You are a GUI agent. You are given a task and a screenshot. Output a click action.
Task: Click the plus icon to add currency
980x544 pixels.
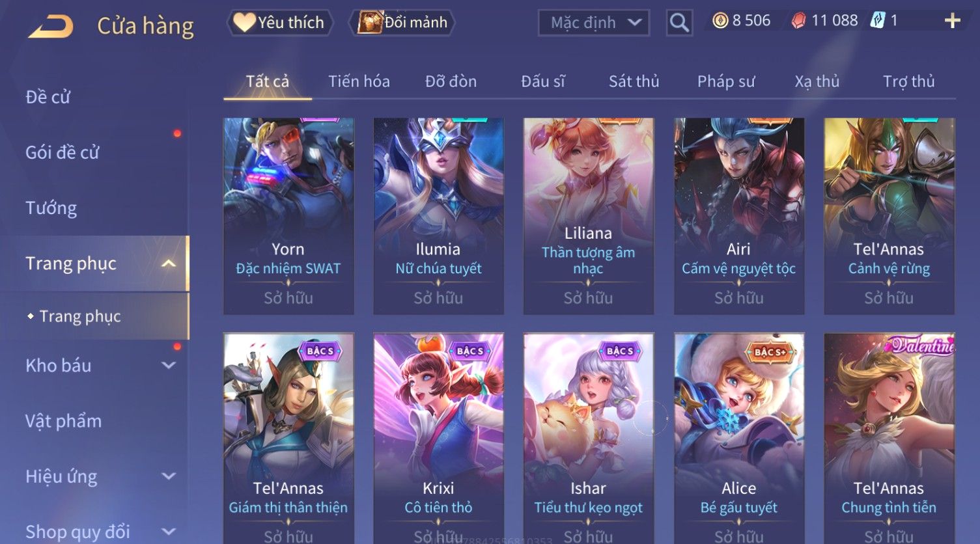(x=952, y=21)
